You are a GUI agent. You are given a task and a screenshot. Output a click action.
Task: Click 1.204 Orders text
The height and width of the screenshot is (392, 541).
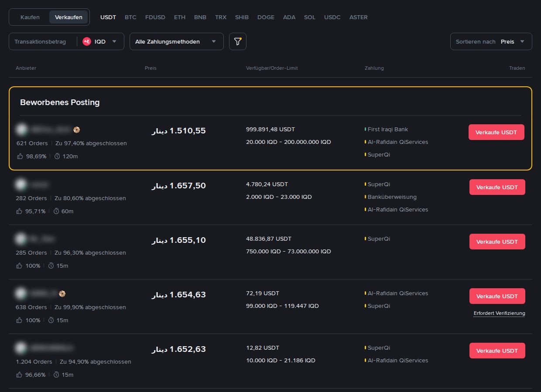(34, 362)
